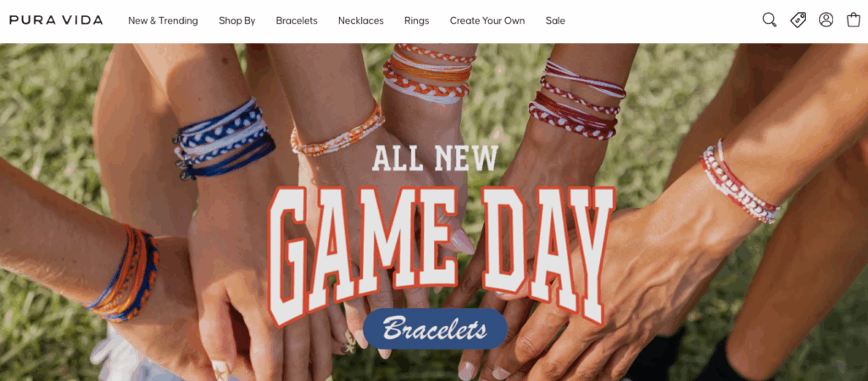Click the GAME DAY banner headline

[x=441, y=256]
